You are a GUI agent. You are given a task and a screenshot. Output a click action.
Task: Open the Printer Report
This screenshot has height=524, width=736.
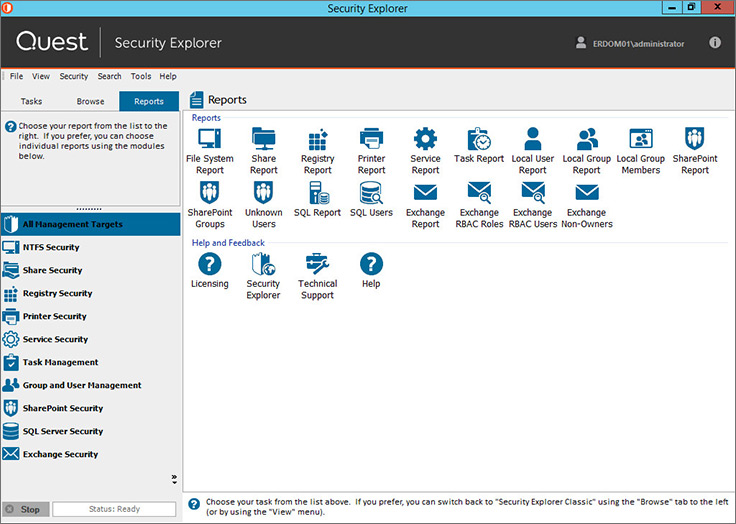point(371,151)
